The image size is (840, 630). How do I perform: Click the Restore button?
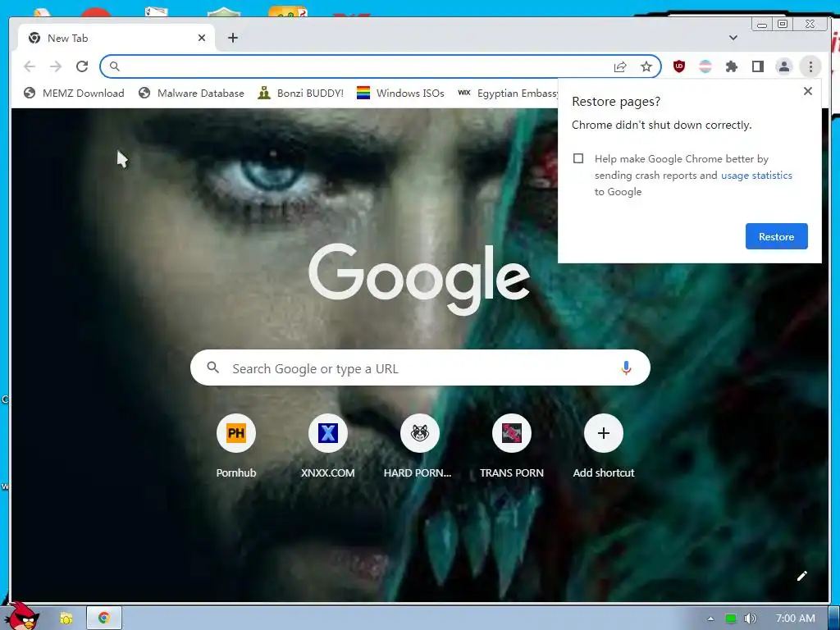776,236
